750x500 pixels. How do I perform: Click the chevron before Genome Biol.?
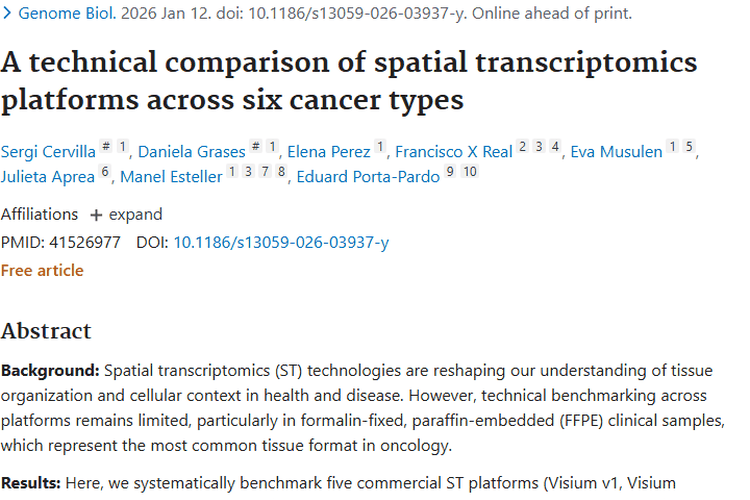click(7, 14)
